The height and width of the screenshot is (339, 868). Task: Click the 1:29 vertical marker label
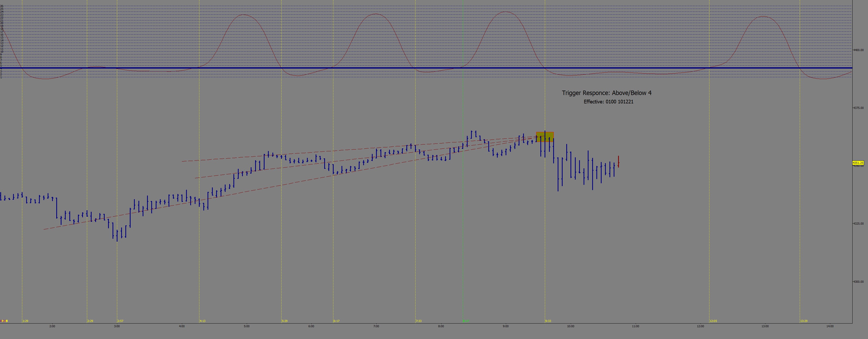click(26, 321)
